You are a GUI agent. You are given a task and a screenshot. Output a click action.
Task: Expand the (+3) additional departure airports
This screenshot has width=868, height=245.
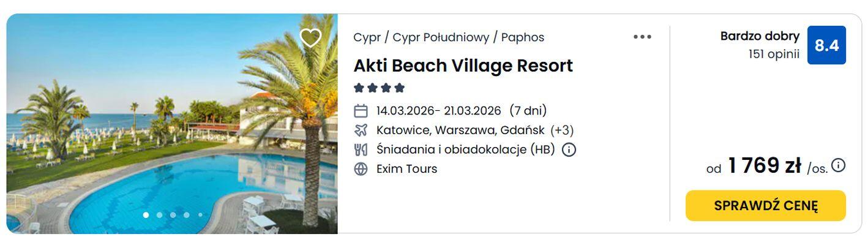(x=562, y=130)
